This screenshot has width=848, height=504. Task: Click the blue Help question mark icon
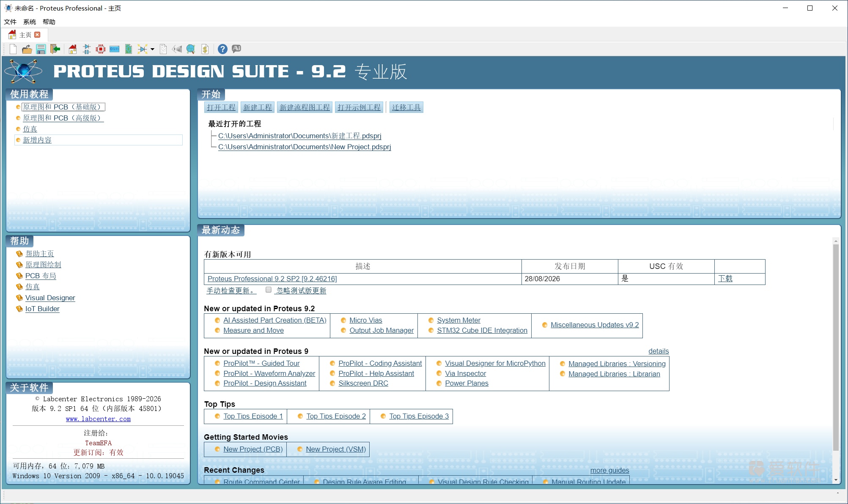(x=222, y=49)
